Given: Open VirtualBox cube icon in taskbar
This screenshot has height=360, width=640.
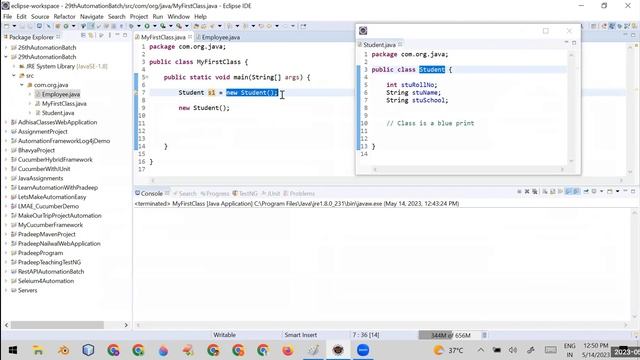Looking at the screenshot, I should point(88,350).
